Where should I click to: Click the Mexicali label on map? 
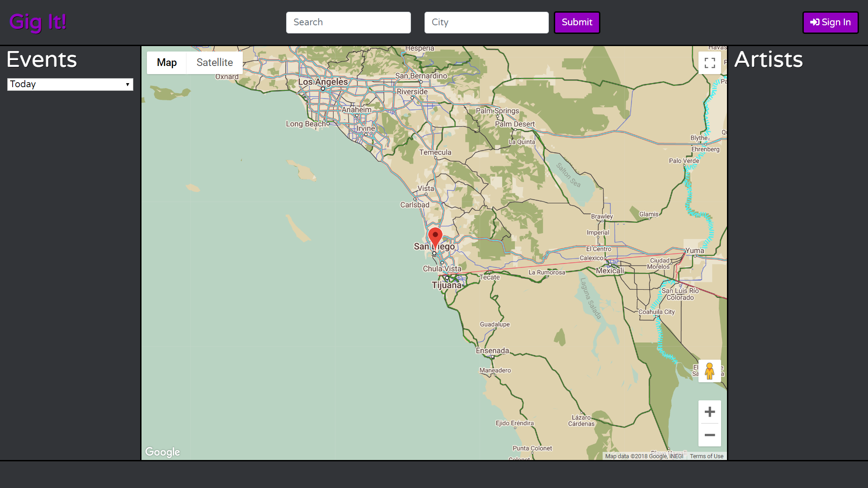pos(609,271)
